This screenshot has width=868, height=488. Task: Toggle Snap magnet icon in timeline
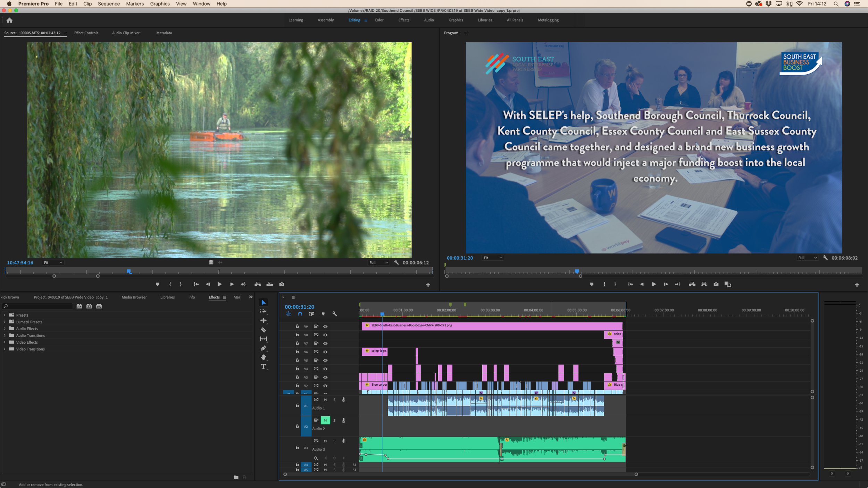click(x=300, y=314)
